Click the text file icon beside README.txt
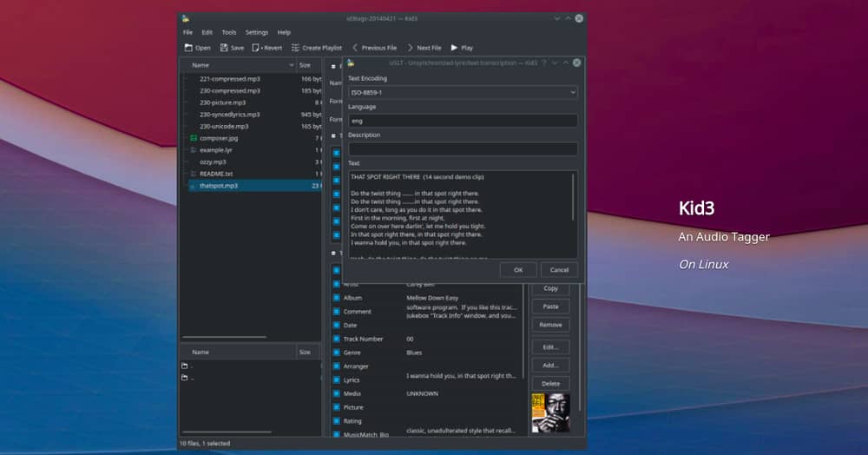Screen dimensions: 868x455 tap(194, 174)
